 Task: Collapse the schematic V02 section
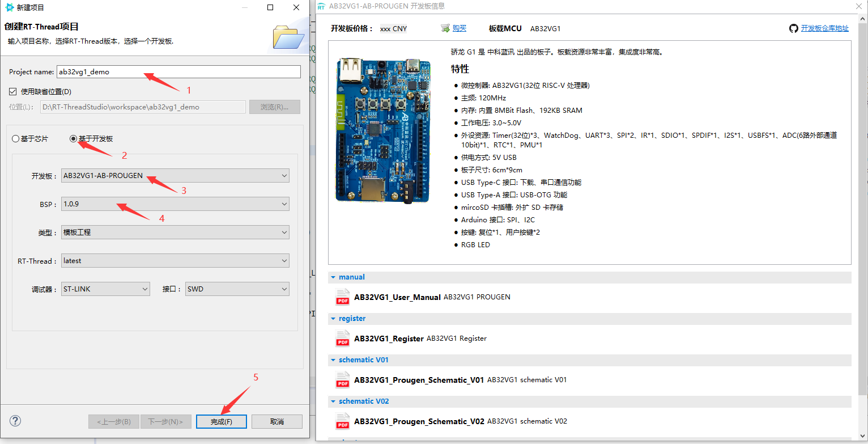tap(333, 401)
